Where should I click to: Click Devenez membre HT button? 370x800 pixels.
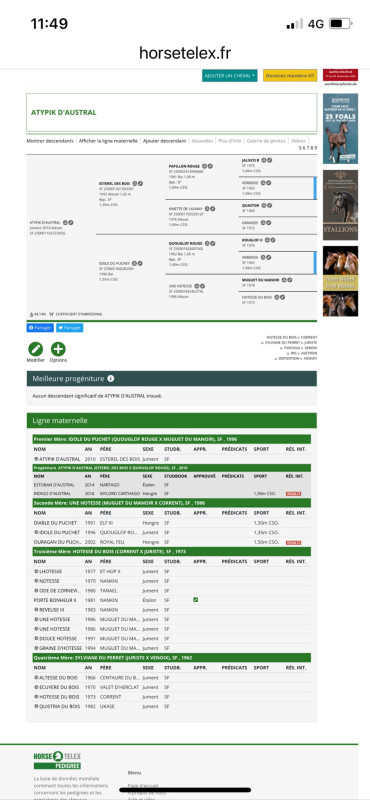click(290, 76)
